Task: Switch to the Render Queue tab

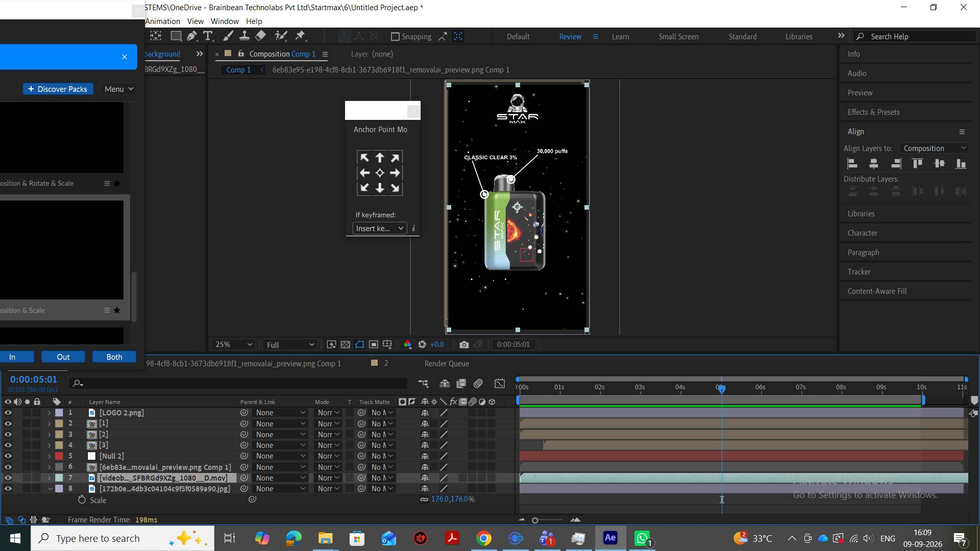Action: tap(447, 363)
